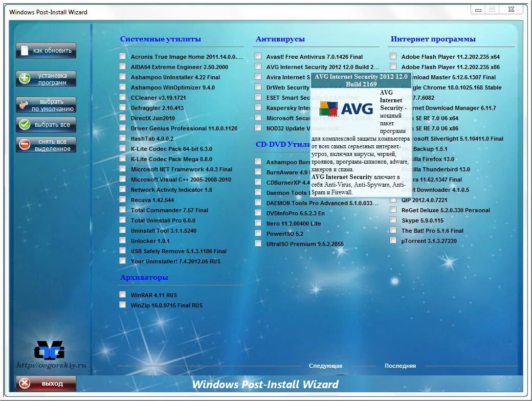Screen dimensions: 532x401
Task: Check UltraISO Premium checkbox
Action: click(258, 243)
